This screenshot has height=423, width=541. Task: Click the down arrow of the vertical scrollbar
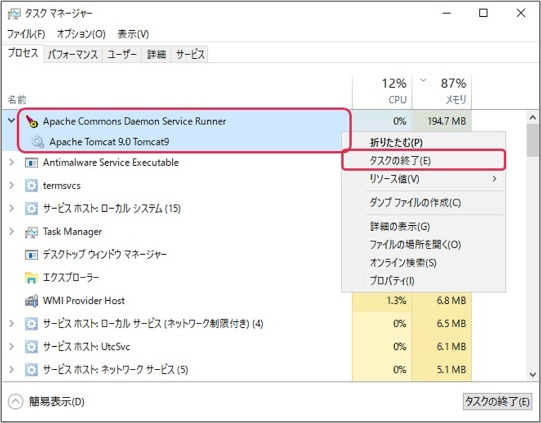pyautogui.click(x=533, y=374)
